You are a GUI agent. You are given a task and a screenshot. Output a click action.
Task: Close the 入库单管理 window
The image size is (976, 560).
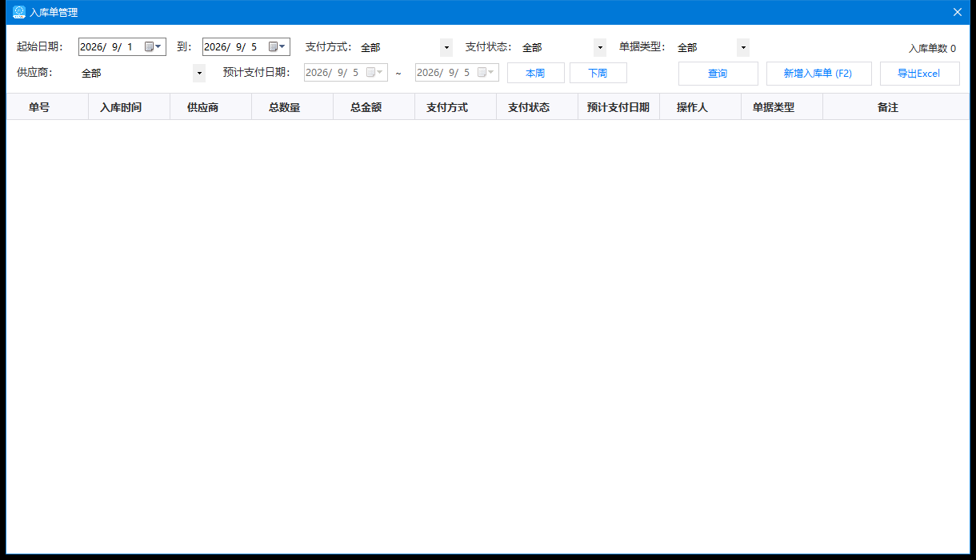pyautogui.click(x=957, y=12)
